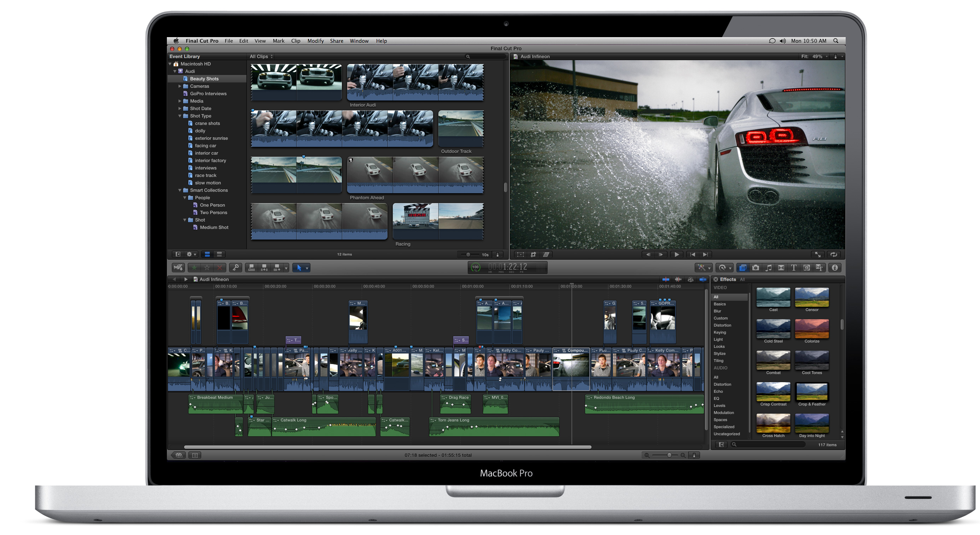The width and height of the screenshot is (980, 535).
Task: Open the Titles browser (T icon)
Action: coord(794,268)
